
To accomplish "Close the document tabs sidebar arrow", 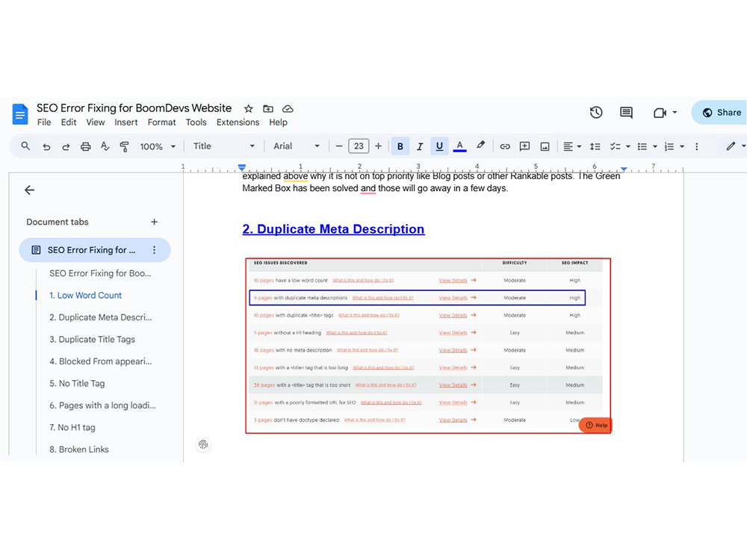I will click(x=30, y=190).
